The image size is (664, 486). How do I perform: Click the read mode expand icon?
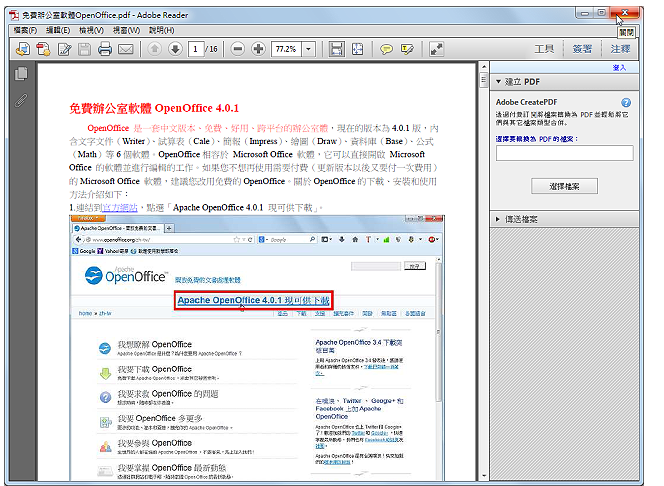(x=436, y=49)
